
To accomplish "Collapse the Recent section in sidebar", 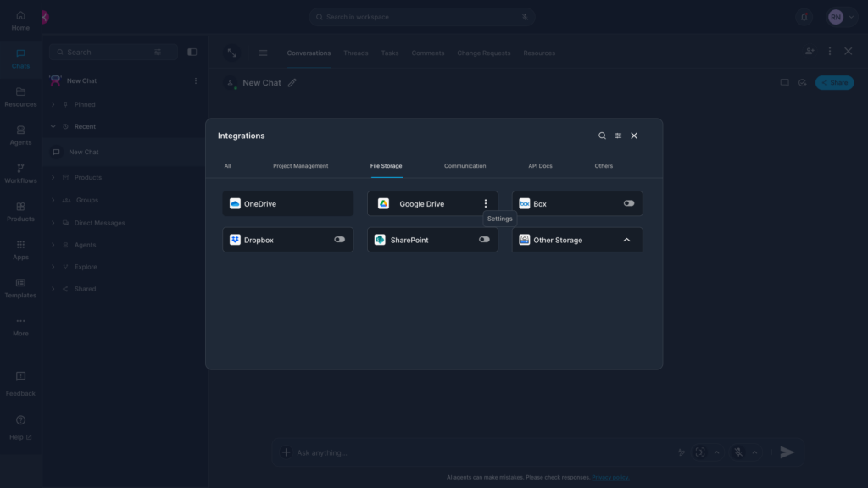I will (x=53, y=126).
